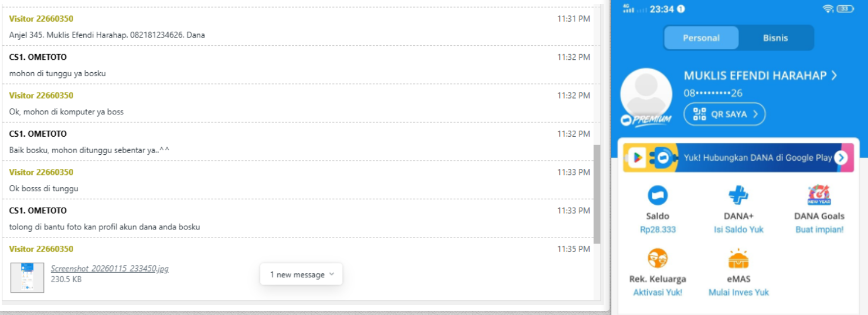Open MUKLIS EFENDI HARAHAP profile chevron
The image size is (868, 315).
(x=834, y=76)
